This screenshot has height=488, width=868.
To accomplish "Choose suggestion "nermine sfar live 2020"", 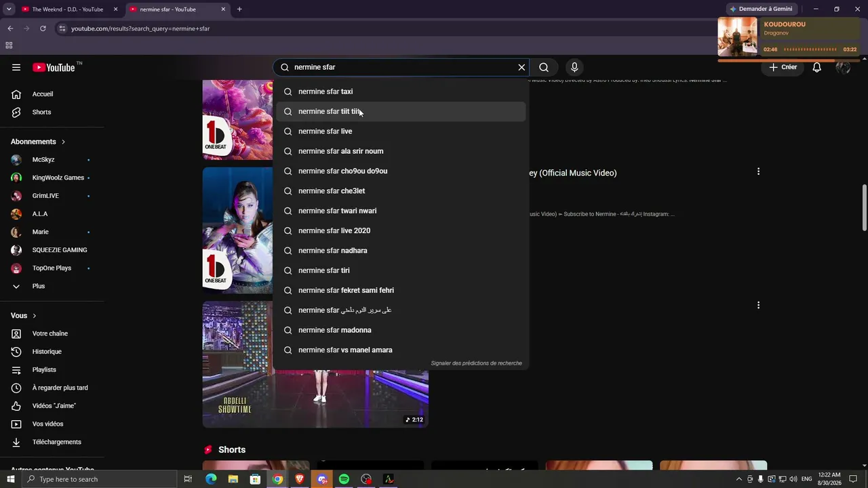I will [x=401, y=230].
